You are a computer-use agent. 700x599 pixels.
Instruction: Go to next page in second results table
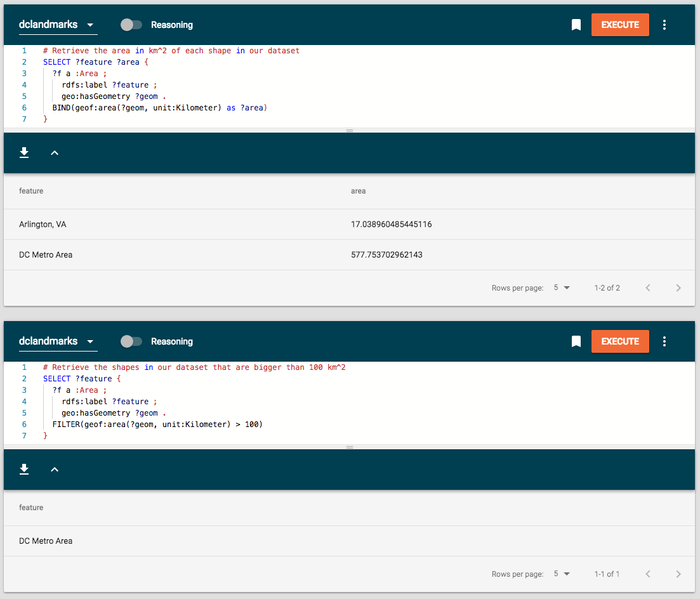point(678,574)
